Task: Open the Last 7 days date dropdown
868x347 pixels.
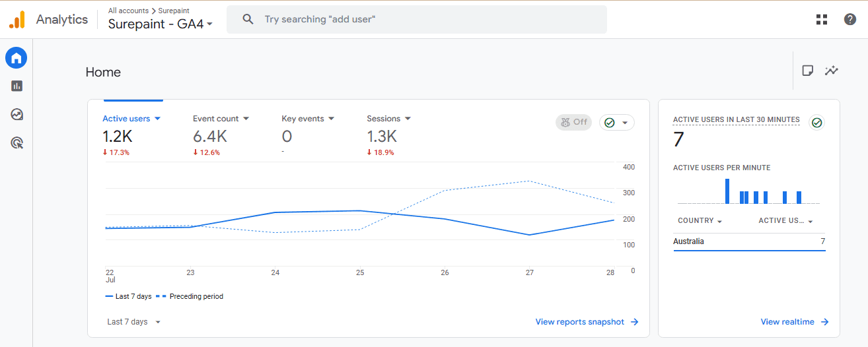Action: pos(134,322)
